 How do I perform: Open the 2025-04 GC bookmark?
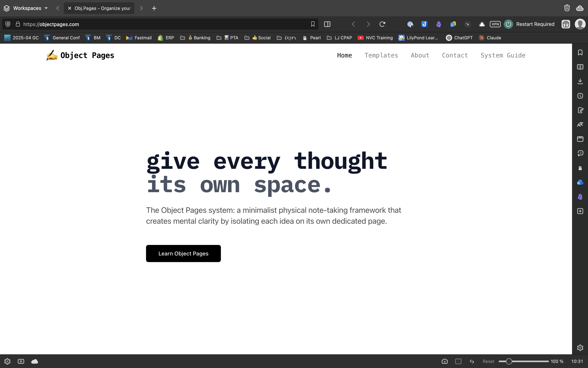pos(21,38)
